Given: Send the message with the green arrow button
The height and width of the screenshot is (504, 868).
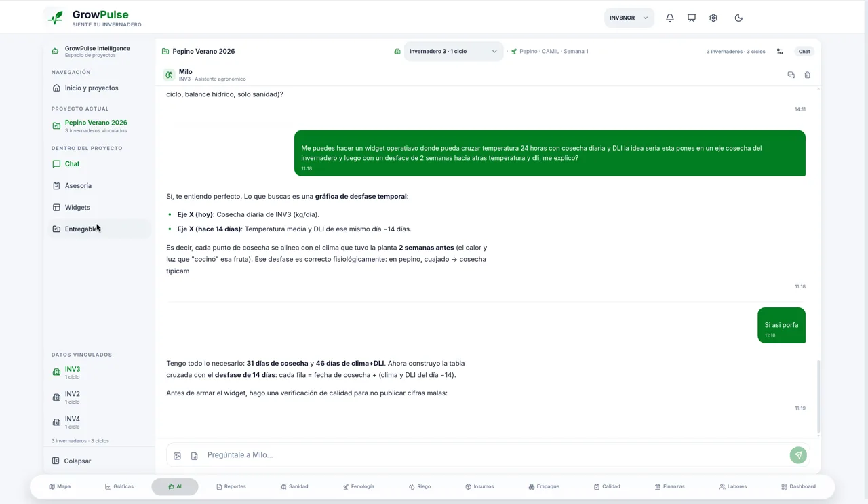Looking at the screenshot, I should [798, 455].
